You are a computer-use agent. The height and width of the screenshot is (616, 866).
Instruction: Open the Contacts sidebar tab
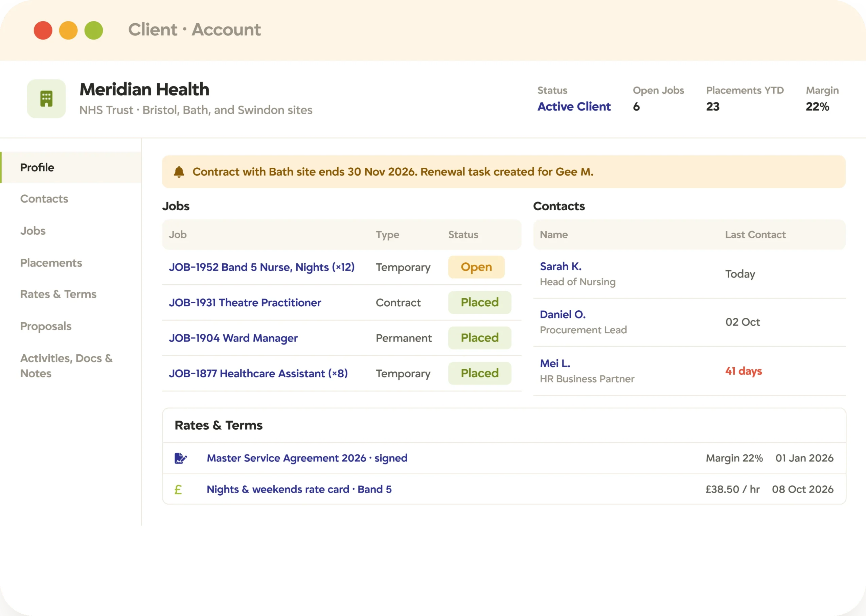[44, 199]
